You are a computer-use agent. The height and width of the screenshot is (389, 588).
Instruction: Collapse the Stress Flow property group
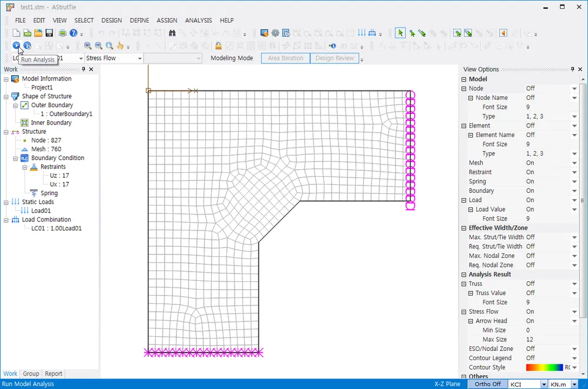click(x=464, y=312)
